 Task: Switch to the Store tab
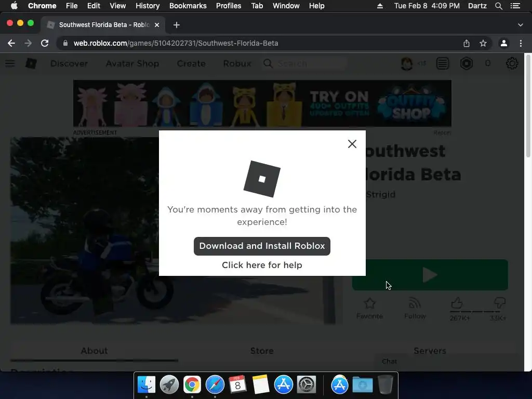pyautogui.click(x=262, y=351)
